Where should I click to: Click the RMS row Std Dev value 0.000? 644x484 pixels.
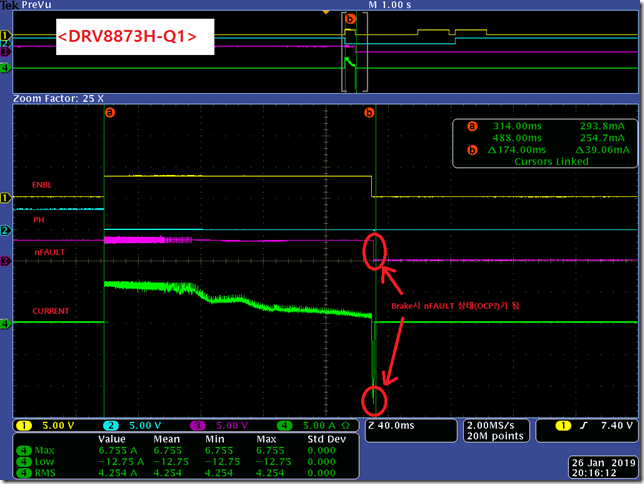321,473
